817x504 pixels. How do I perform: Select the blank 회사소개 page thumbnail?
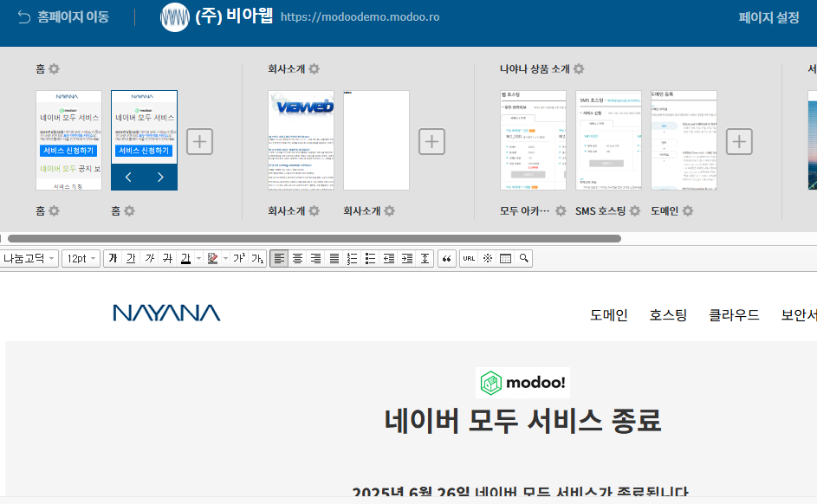point(376,140)
